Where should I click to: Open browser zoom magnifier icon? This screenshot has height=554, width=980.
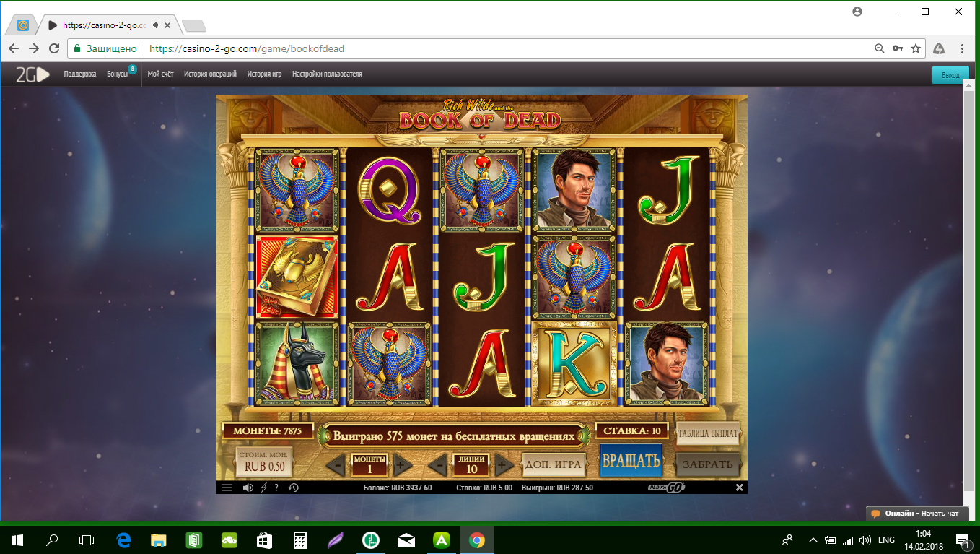[879, 48]
